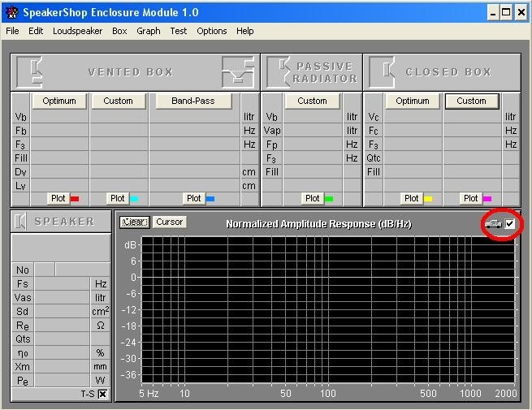Image resolution: width=532 pixels, height=410 pixels.
Task: Open the Test menu
Action: point(178,31)
